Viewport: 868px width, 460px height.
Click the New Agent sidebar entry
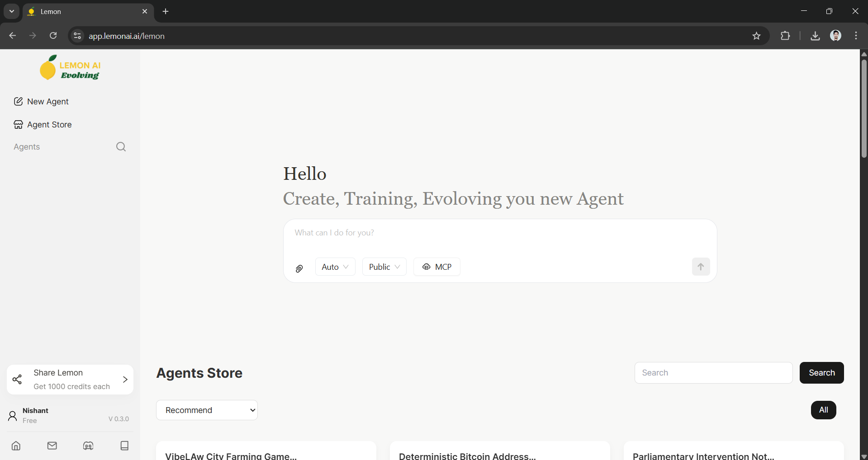[x=47, y=101]
